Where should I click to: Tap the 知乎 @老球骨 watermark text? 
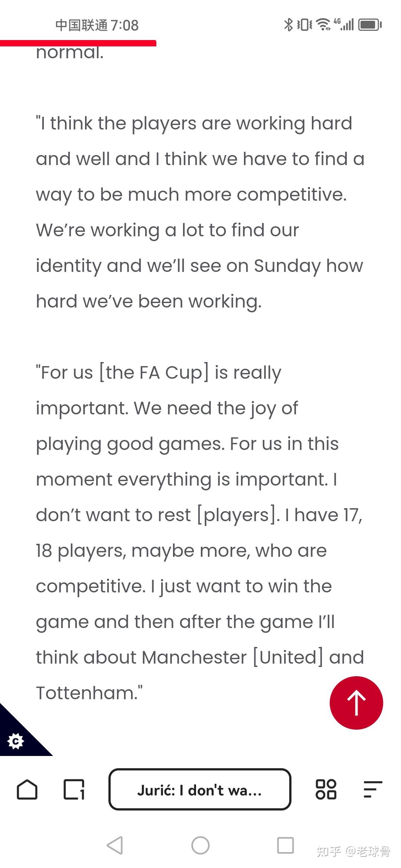(353, 851)
